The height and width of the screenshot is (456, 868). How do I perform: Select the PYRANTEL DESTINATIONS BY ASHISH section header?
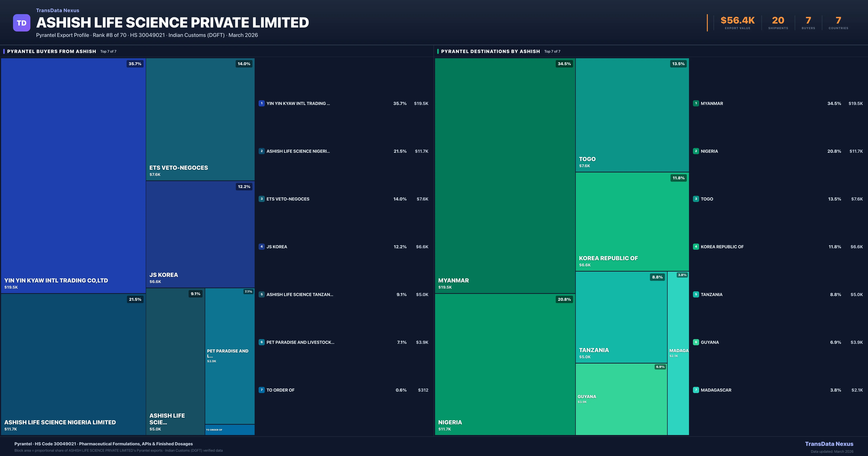click(490, 51)
